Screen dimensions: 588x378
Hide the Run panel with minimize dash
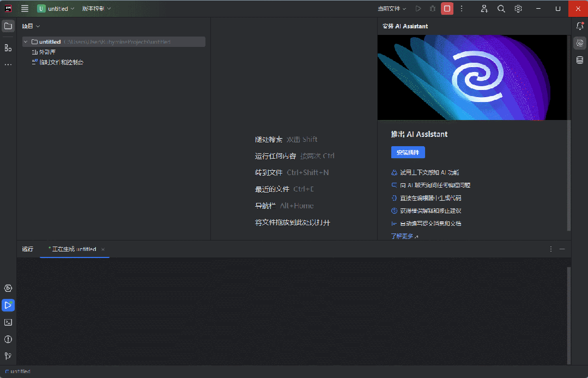562,249
